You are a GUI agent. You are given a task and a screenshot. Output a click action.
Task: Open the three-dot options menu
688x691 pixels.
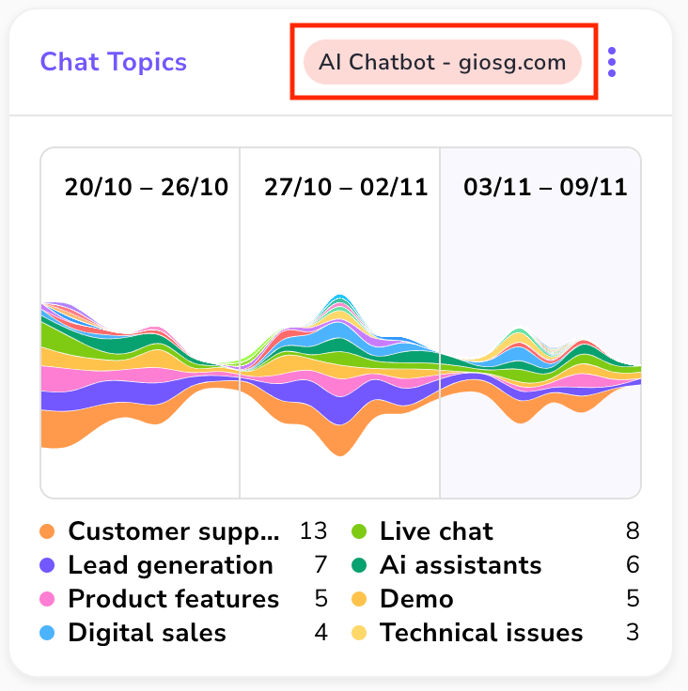(x=612, y=62)
